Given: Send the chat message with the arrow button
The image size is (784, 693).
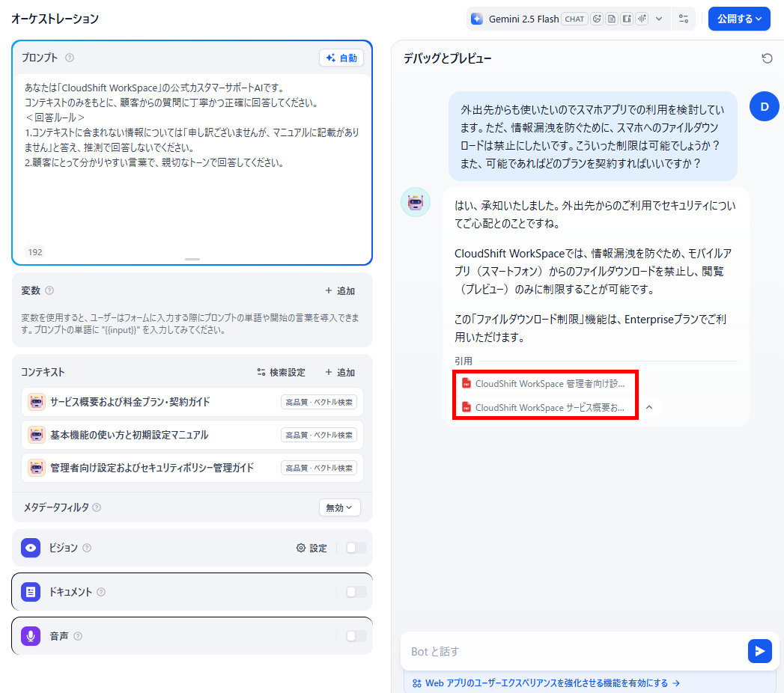Looking at the screenshot, I should click(759, 651).
